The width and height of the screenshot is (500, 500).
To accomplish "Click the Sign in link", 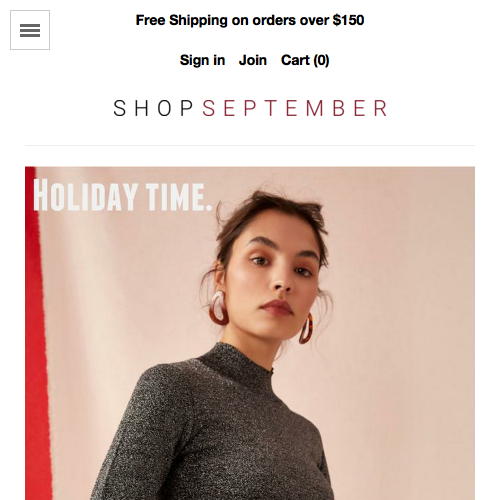I will point(202,60).
